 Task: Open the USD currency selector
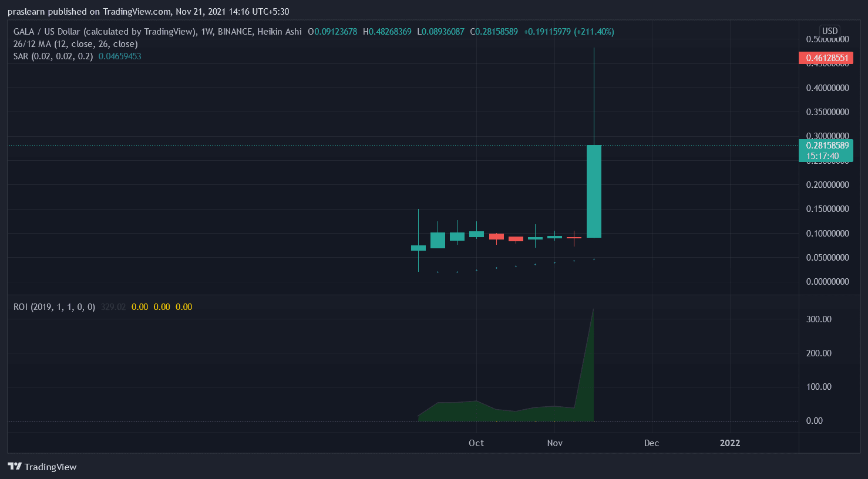tap(829, 31)
